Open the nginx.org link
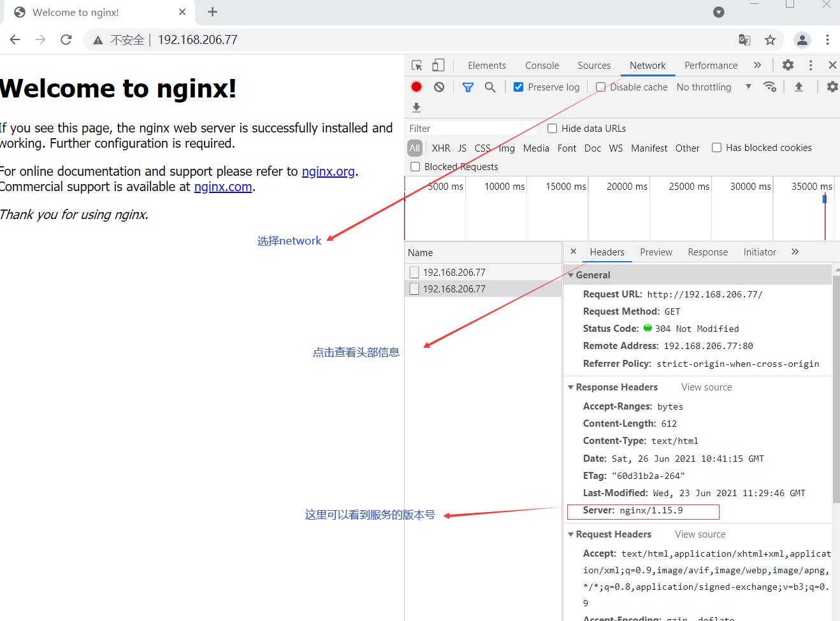The width and height of the screenshot is (840, 621). click(328, 171)
